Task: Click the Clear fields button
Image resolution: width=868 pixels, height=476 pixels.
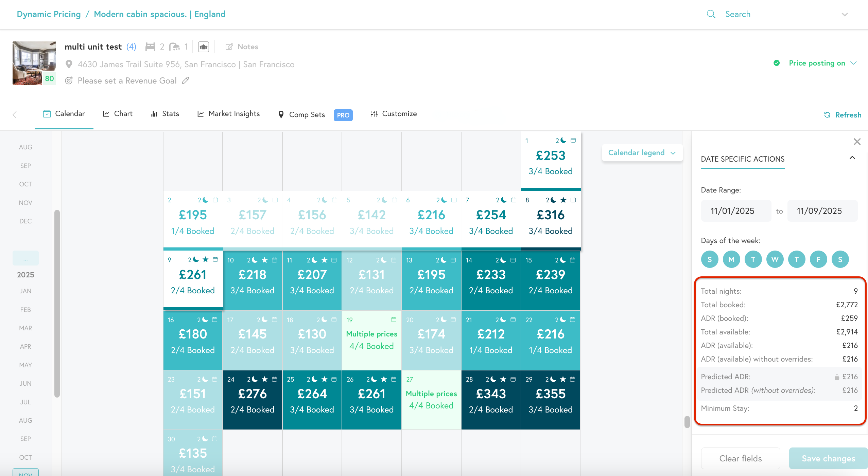Action: pyautogui.click(x=740, y=458)
